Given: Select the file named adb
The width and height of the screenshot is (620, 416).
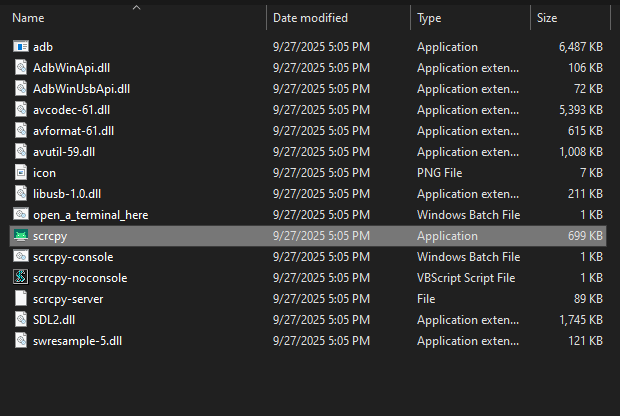Looking at the screenshot, I should click(x=43, y=47).
